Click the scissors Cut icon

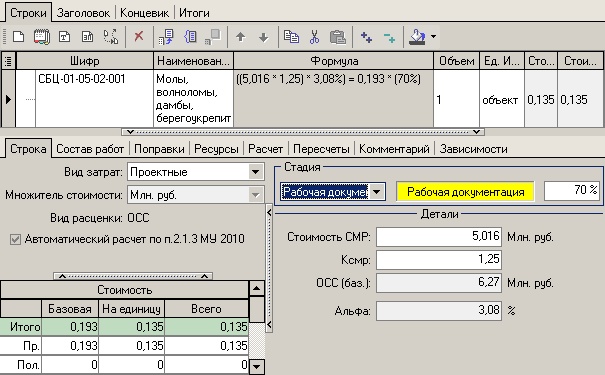pos(314,37)
